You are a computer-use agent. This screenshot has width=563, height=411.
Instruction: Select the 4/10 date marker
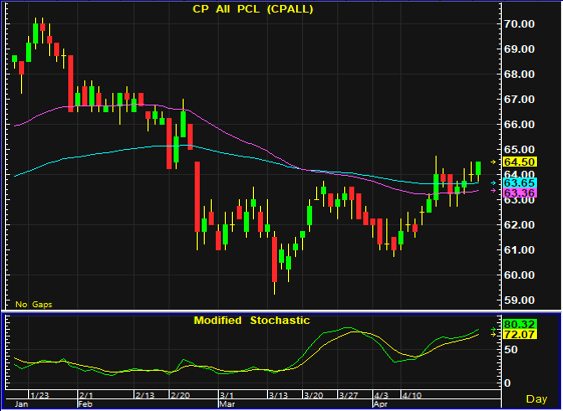[x=411, y=396]
